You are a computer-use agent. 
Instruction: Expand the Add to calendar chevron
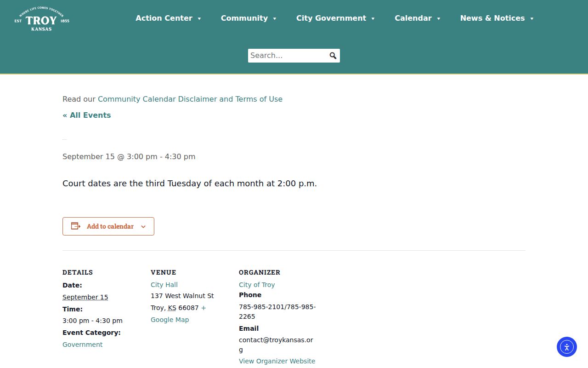pyautogui.click(x=143, y=226)
